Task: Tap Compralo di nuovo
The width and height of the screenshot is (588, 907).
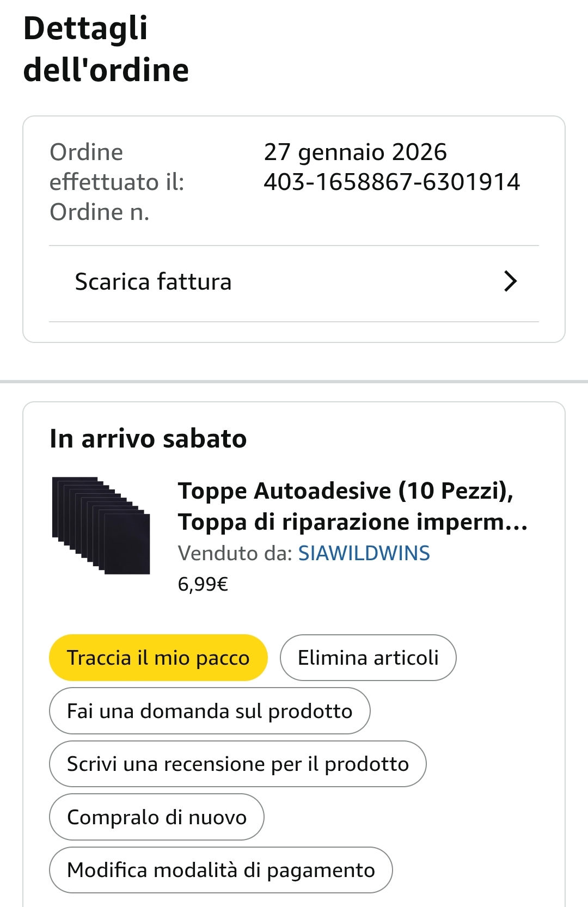Action: click(157, 817)
